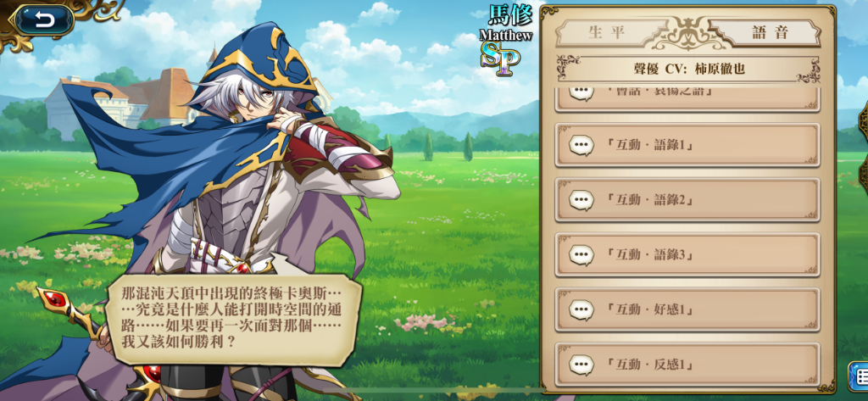Play the 互動・語錄2 voice line
This screenshot has width=868, height=401.
click(687, 200)
